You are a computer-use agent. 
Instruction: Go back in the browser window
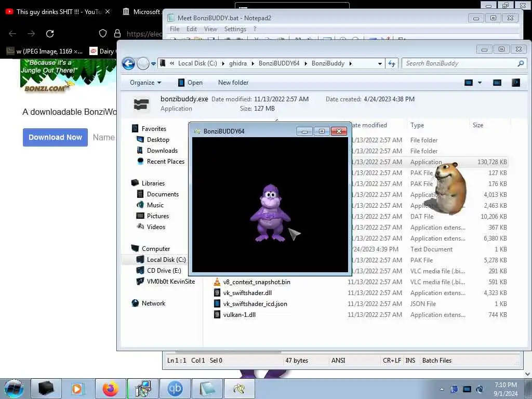12,33
